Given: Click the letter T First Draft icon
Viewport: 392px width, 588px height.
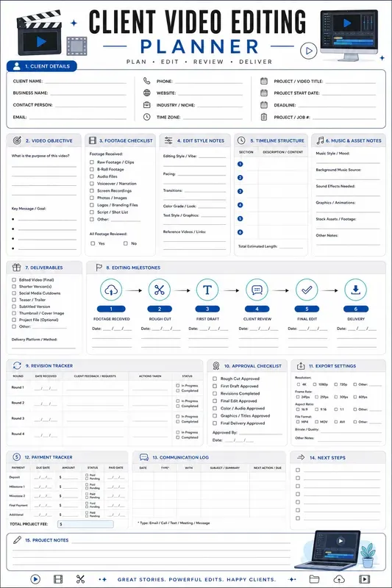Looking at the screenshot, I should point(207,290).
